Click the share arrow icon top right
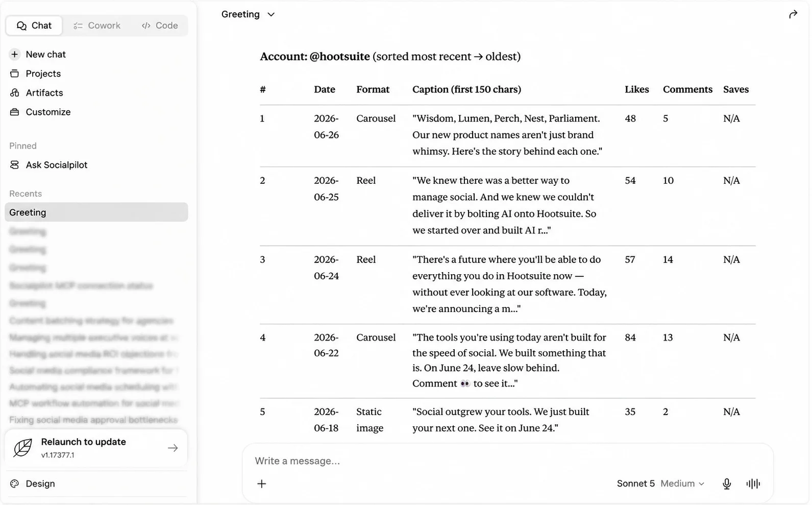 (x=793, y=14)
